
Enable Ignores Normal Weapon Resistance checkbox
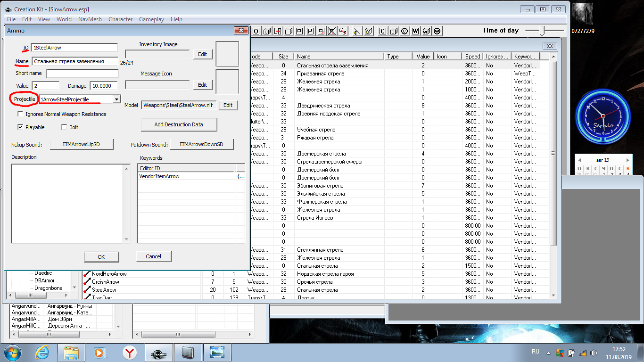tap(20, 114)
